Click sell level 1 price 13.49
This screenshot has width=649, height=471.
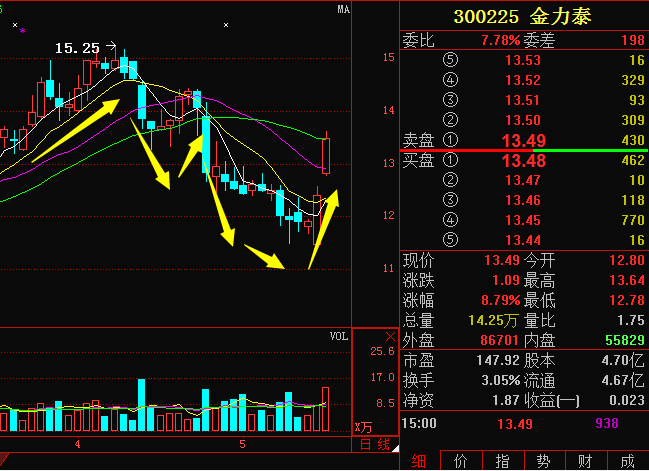[524, 141]
